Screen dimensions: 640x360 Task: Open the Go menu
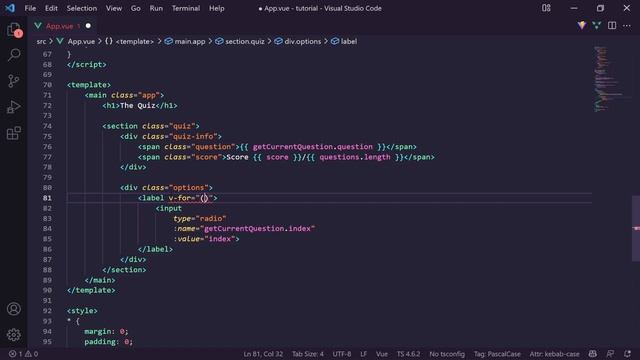coord(136,8)
